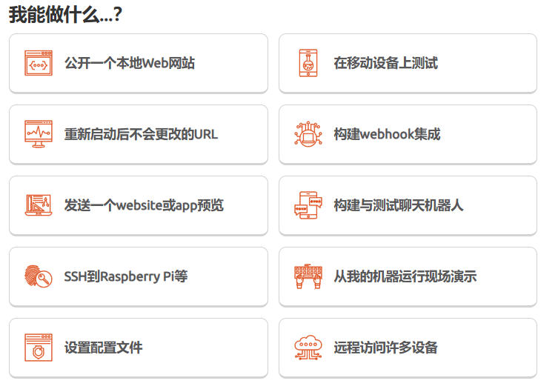Click the webhook integration circuit icon
The image size is (558, 392).
tap(308, 134)
